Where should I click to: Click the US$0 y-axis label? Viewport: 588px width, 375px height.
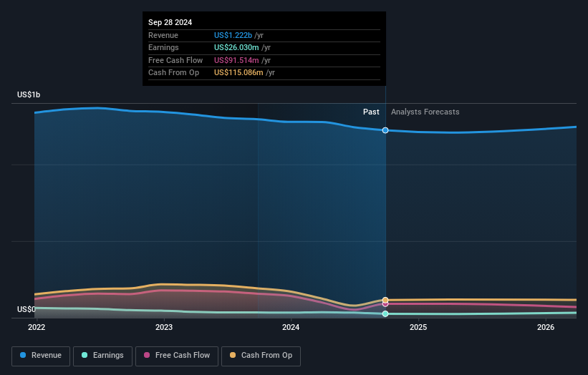26,309
